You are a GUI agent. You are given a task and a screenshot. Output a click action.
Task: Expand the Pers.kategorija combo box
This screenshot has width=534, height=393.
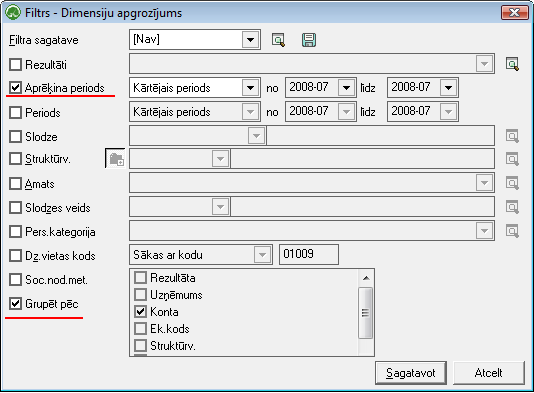[484, 231]
